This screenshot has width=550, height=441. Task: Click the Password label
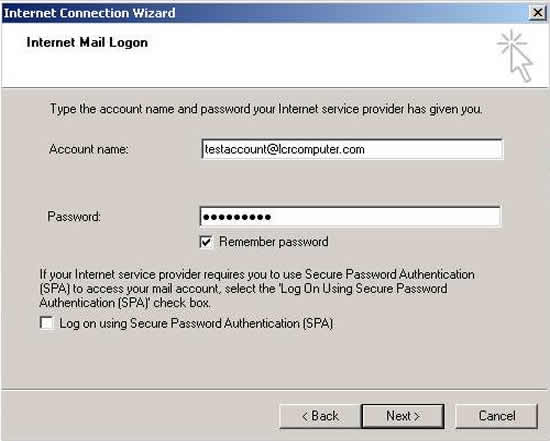coord(74,216)
